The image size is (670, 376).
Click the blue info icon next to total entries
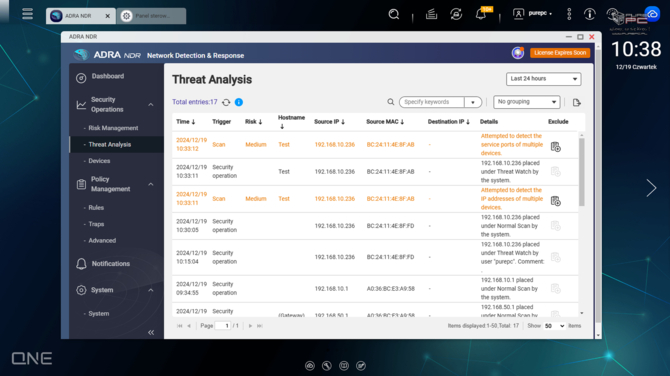point(239,102)
